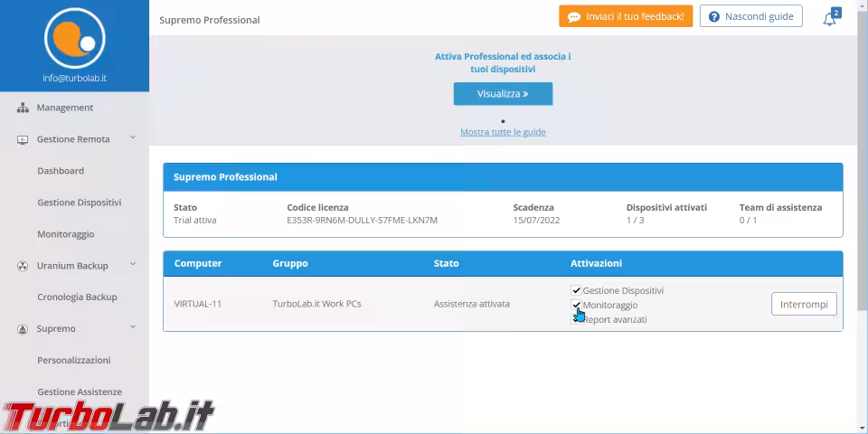Viewport: 868px width, 434px height.
Task: Click the Visualizza guide button
Action: (503, 93)
